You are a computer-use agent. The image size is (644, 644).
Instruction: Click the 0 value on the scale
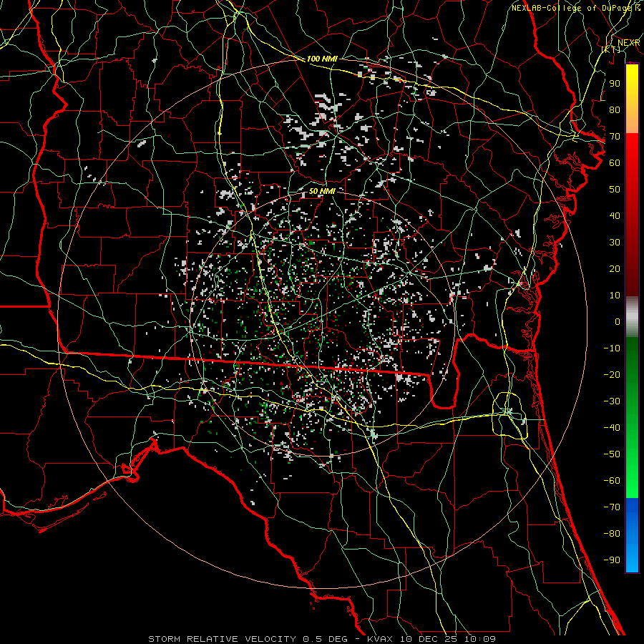[618, 322]
